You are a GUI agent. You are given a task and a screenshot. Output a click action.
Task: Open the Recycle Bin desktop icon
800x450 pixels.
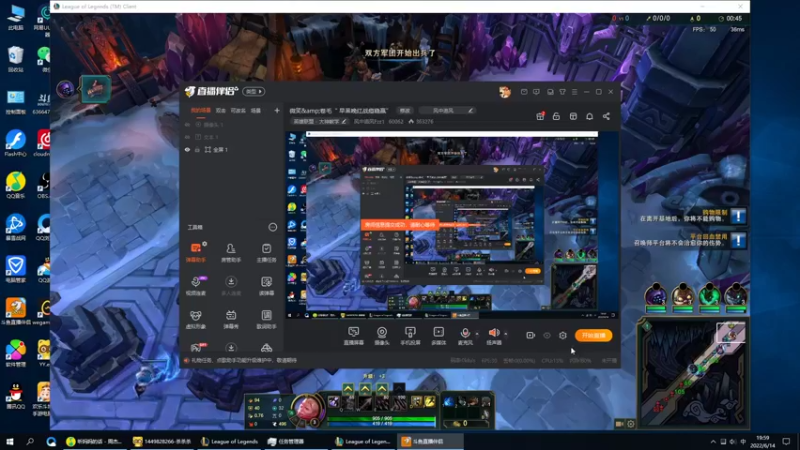(15, 59)
